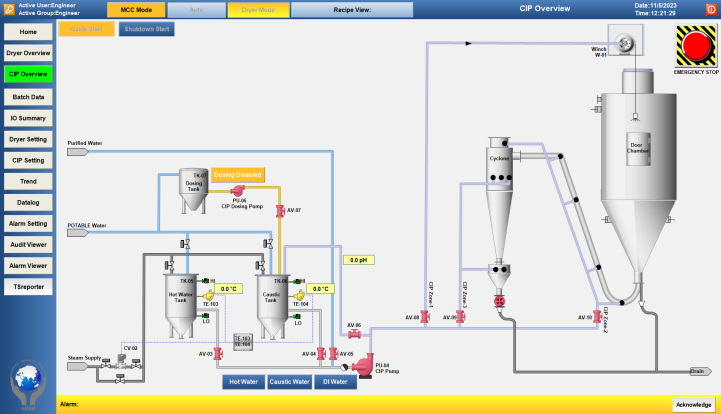
Task: Go to the Alarm Viewer screen
Action: [28, 266]
